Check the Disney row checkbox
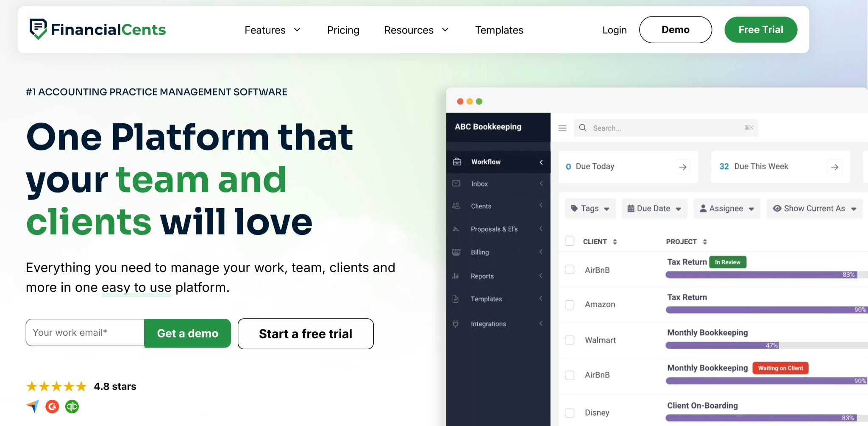Screen dimensions: 868x426 (570, 412)
